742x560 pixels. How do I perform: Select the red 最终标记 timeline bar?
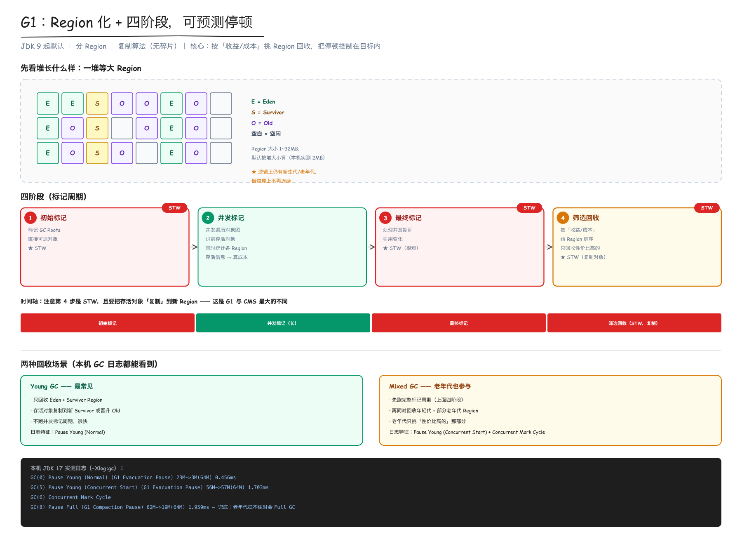[x=459, y=323]
